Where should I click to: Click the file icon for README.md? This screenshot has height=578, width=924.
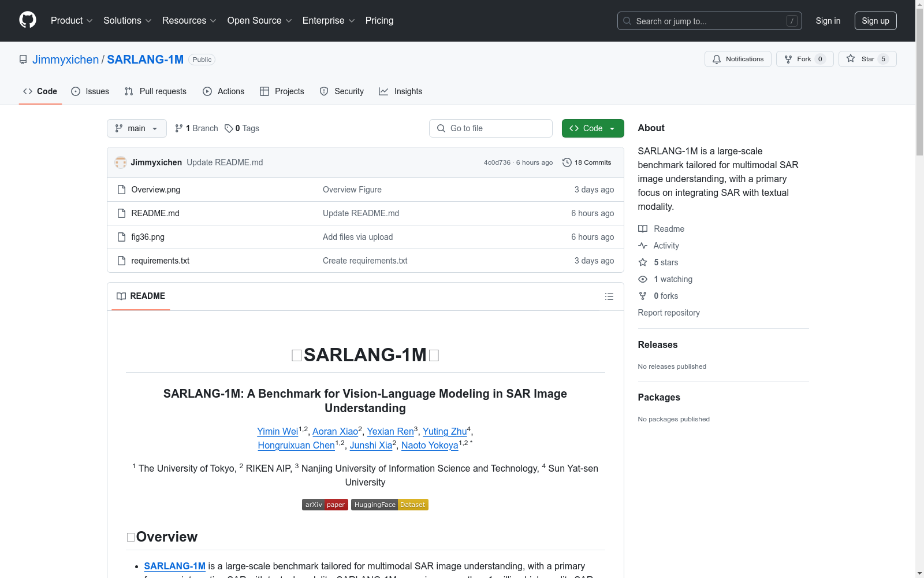pyautogui.click(x=121, y=213)
